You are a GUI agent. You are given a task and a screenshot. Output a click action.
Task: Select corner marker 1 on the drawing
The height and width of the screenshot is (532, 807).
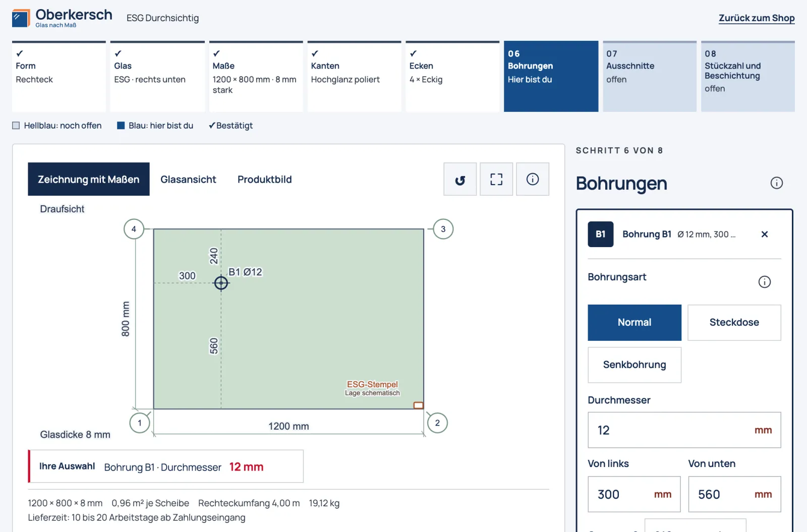140,423
